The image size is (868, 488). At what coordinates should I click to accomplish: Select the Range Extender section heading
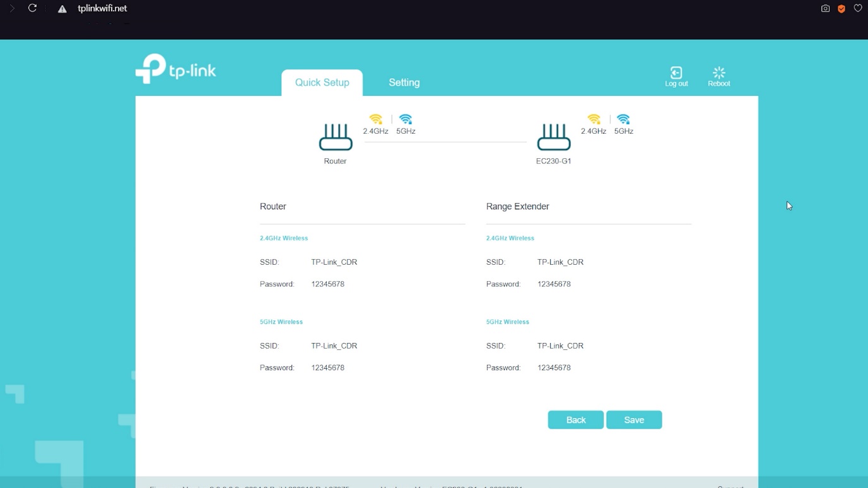tap(518, 206)
